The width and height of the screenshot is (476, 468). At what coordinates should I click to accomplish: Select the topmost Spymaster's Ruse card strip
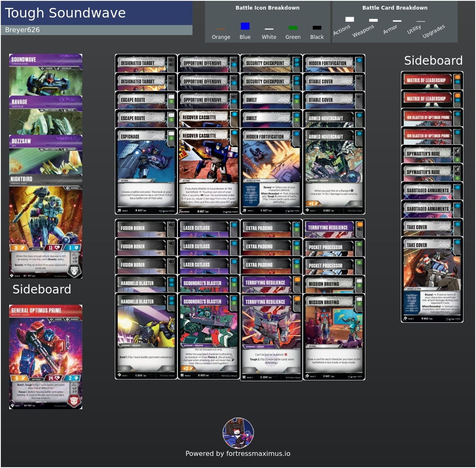[432, 154]
